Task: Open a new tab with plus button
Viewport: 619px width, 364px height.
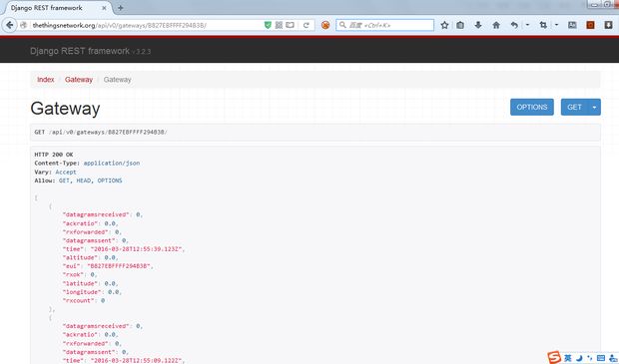Action: pyautogui.click(x=121, y=8)
